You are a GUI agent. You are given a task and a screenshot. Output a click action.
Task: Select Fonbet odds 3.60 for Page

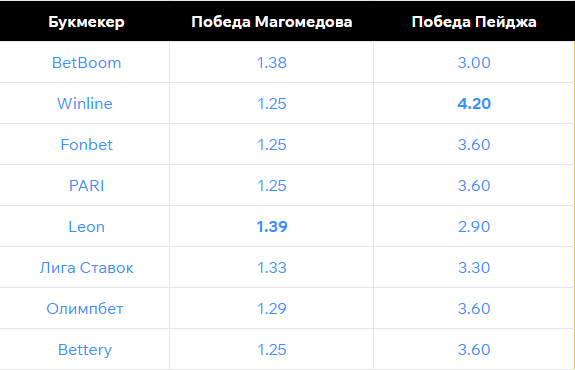[x=474, y=145]
